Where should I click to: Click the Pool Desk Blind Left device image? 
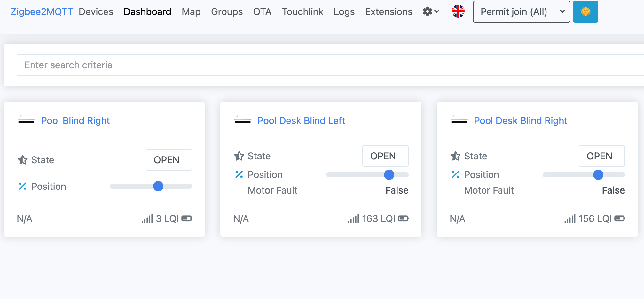pos(243,120)
